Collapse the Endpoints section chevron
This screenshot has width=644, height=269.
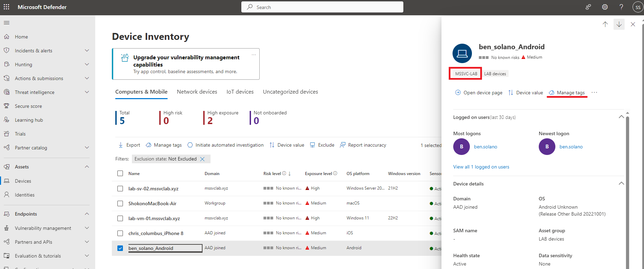pyautogui.click(x=87, y=214)
